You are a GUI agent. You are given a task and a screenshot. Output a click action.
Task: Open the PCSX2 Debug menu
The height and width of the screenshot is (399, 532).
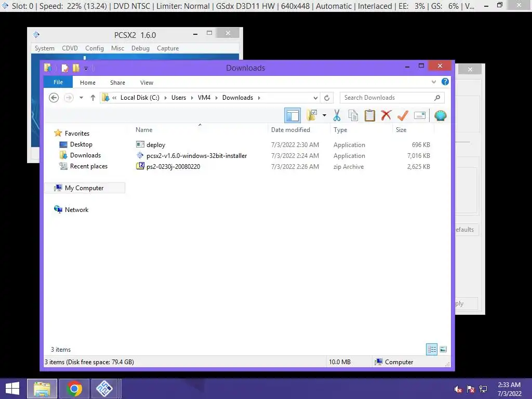tap(140, 48)
